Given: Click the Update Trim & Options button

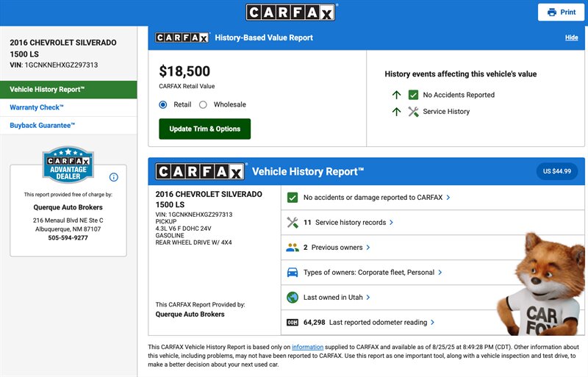Looking at the screenshot, I should pos(204,129).
